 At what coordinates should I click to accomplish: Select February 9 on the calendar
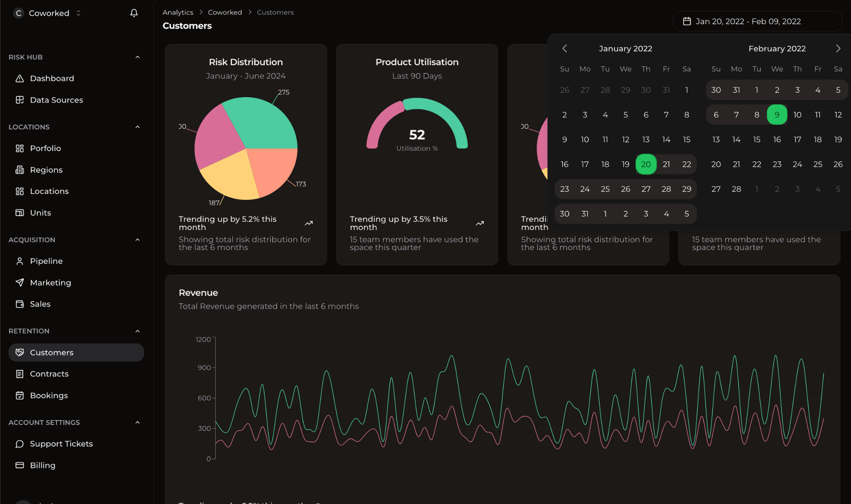[x=777, y=115]
